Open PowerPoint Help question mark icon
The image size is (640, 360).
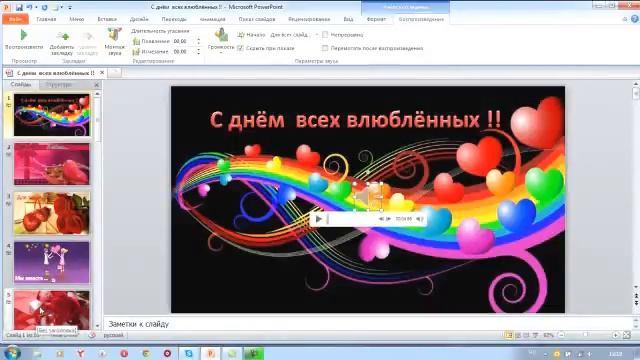coord(635,19)
